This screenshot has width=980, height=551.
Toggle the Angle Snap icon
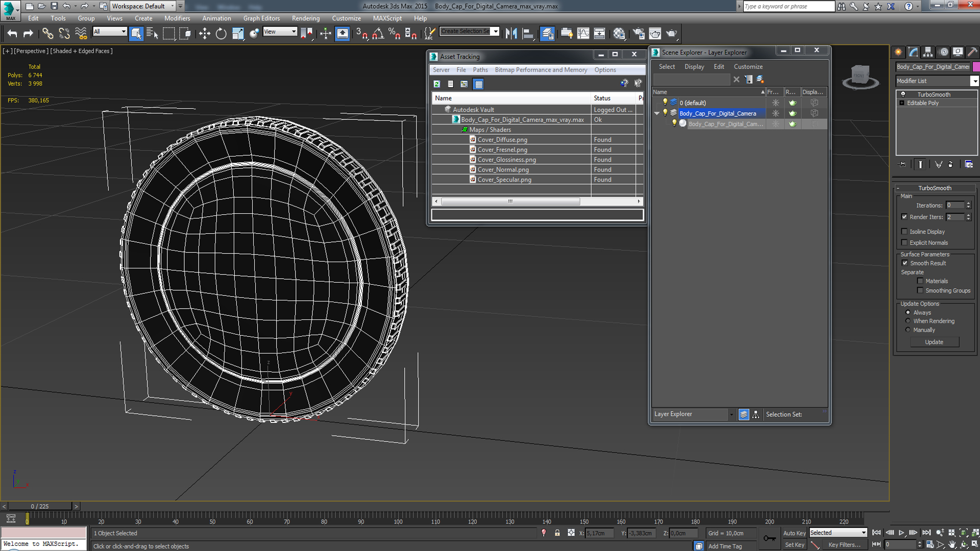point(378,34)
